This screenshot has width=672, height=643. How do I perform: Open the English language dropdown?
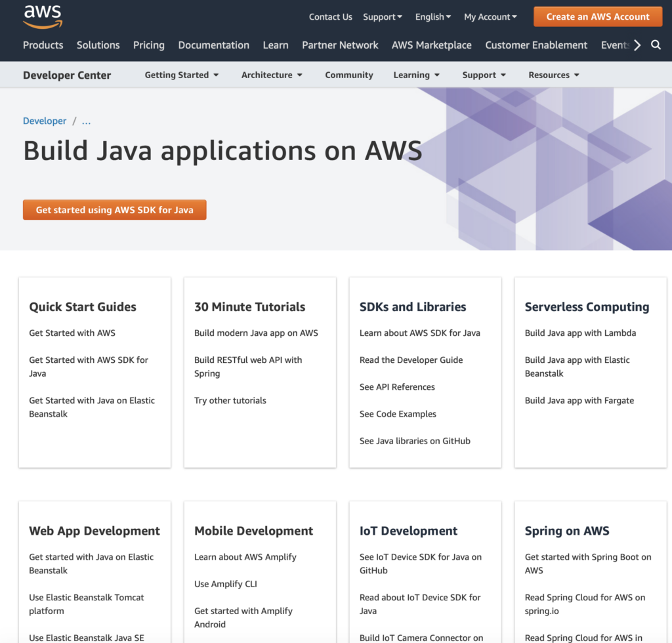[x=433, y=16]
